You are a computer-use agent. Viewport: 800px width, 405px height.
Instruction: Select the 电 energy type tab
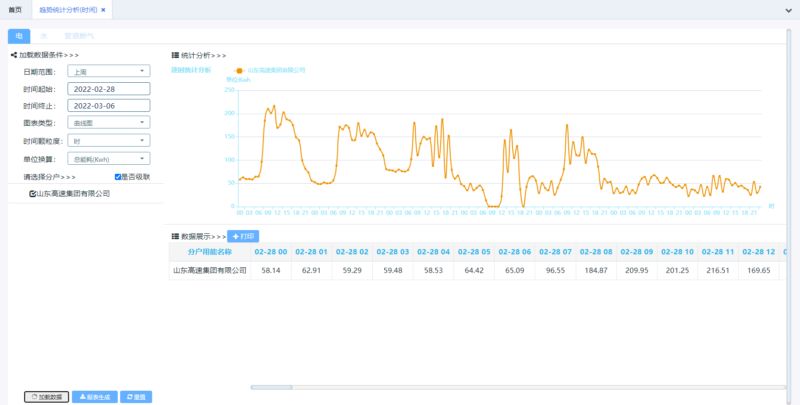[x=19, y=35]
